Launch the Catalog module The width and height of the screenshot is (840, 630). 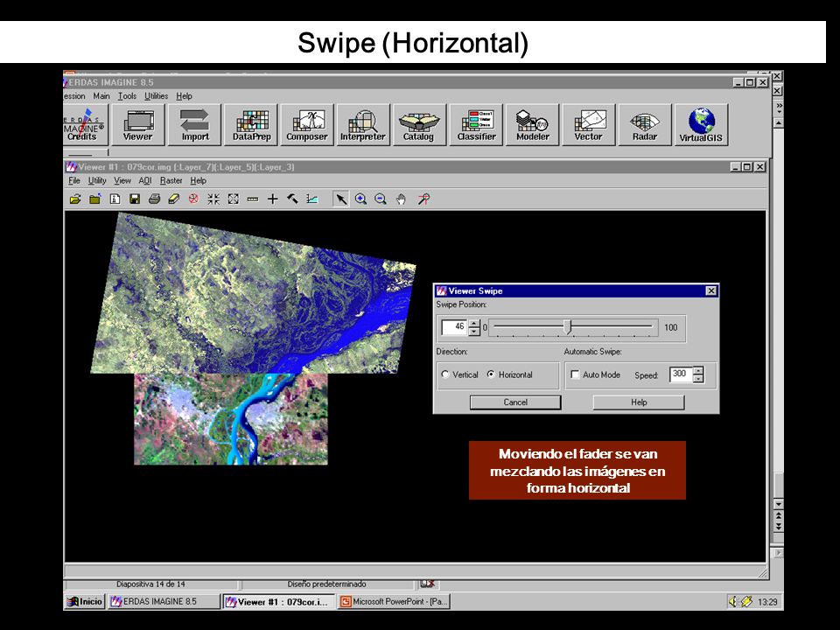pyautogui.click(x=418, y=125)
